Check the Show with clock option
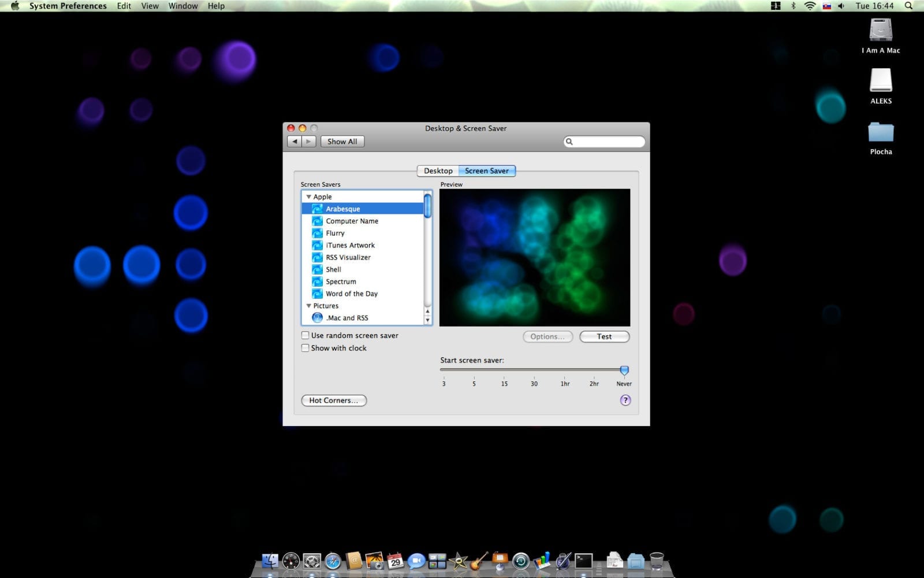The image size is (924, 578). 305,348
